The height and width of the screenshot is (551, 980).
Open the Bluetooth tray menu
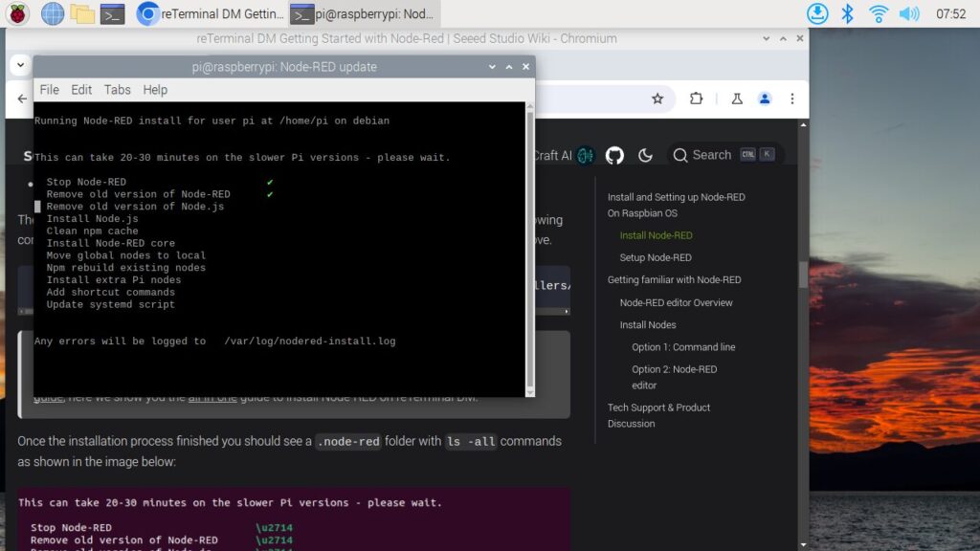pos(848,13)
